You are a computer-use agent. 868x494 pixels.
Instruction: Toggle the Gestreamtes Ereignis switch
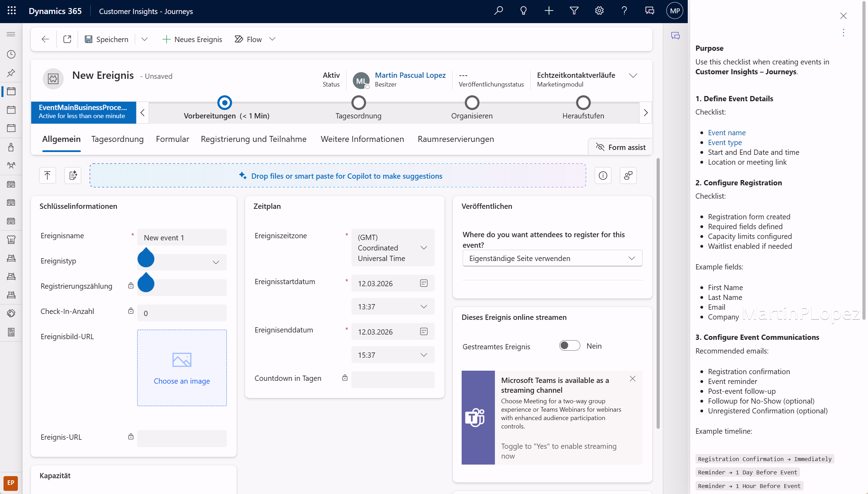pos(569,346)
